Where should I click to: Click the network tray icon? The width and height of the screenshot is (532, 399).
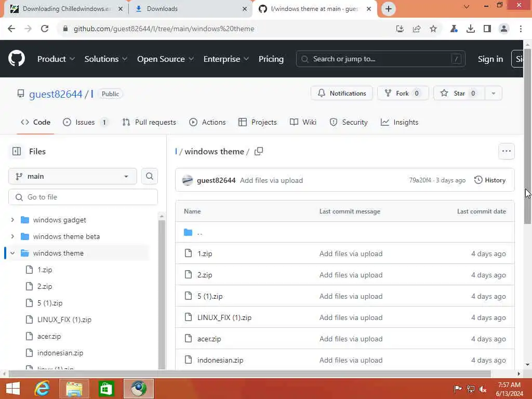(471, 389)
